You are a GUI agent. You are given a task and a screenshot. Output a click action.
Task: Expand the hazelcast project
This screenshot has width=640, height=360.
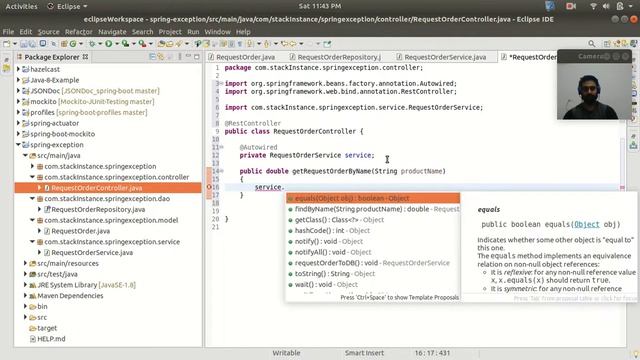click(18, 69)
